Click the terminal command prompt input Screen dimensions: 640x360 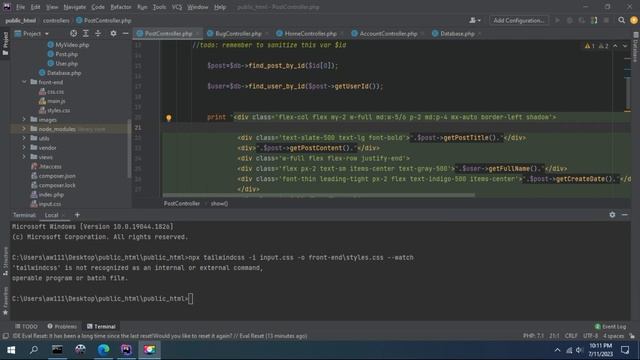pyautogui.click(x=191, y=299)
